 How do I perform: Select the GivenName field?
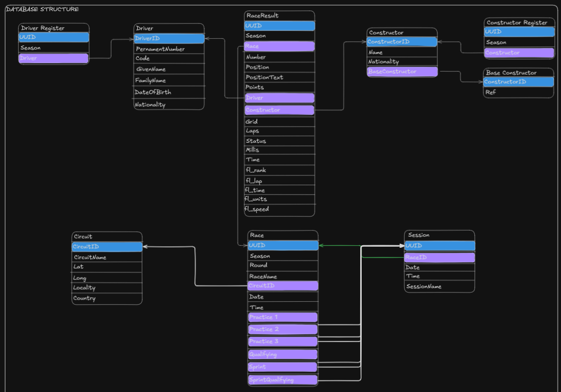[x=169, y=69]
